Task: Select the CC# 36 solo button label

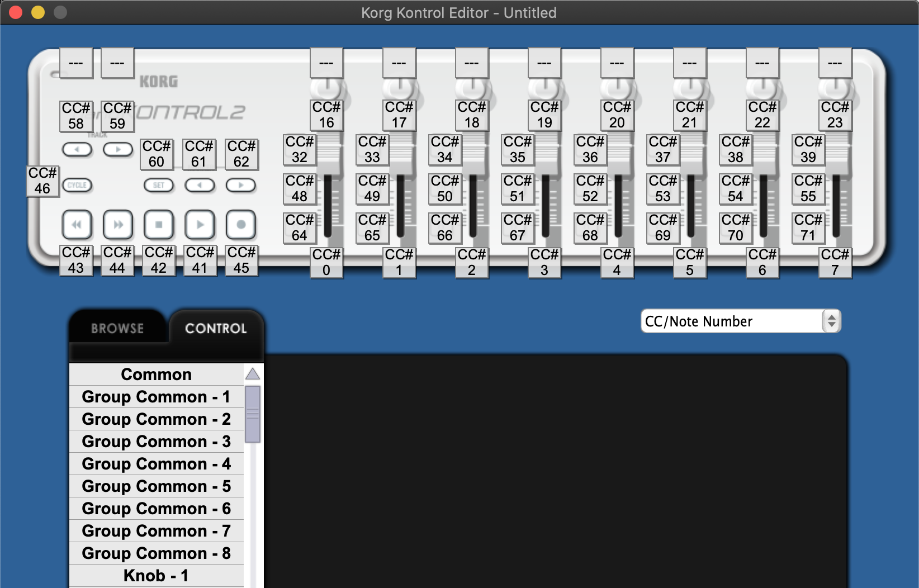Action: (x=590, y=150)
